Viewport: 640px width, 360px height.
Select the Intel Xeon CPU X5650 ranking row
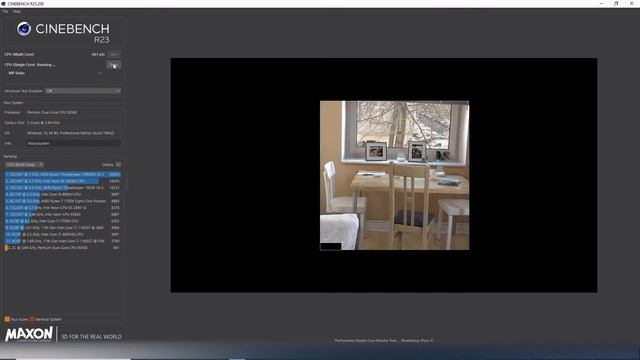(63, 214)
